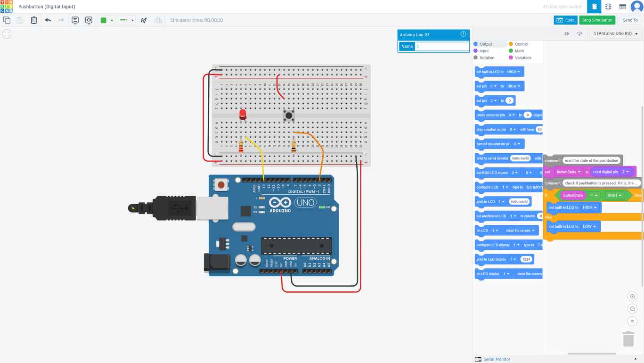Click 1234 value in print to LED display block
The image size is (644, 363).
pyautogui.click(x=526, y=259)
